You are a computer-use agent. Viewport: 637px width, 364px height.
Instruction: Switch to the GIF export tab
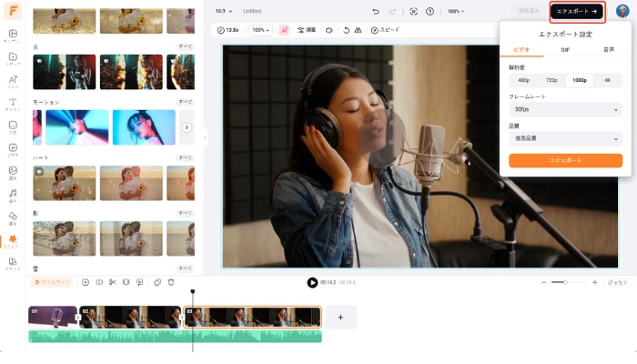[565, 50]
